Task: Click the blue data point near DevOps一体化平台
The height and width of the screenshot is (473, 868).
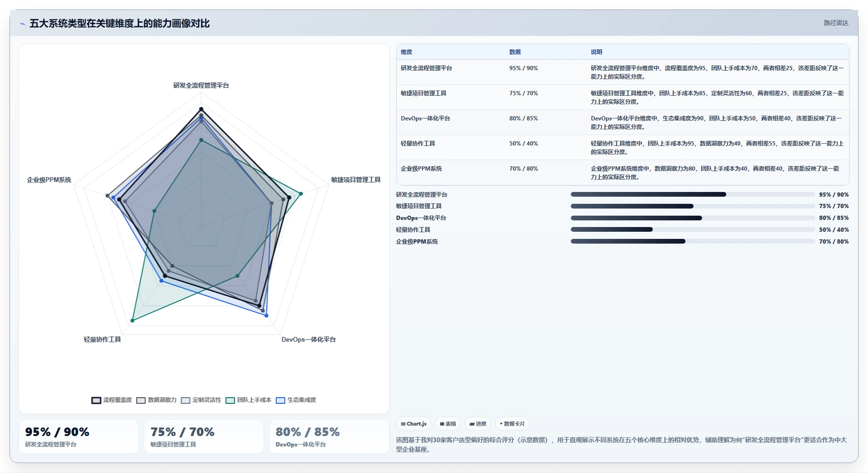Action: tap(266, 316)
